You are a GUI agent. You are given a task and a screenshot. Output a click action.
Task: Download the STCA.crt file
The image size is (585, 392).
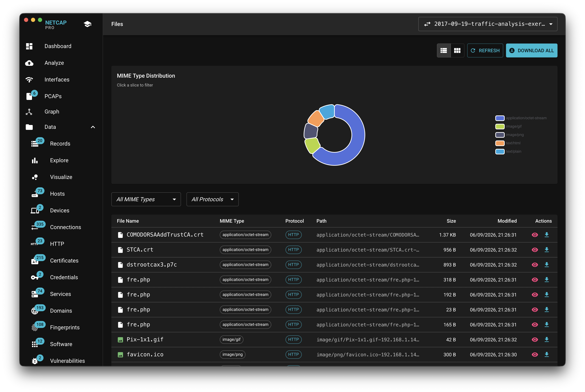[547, 250]
